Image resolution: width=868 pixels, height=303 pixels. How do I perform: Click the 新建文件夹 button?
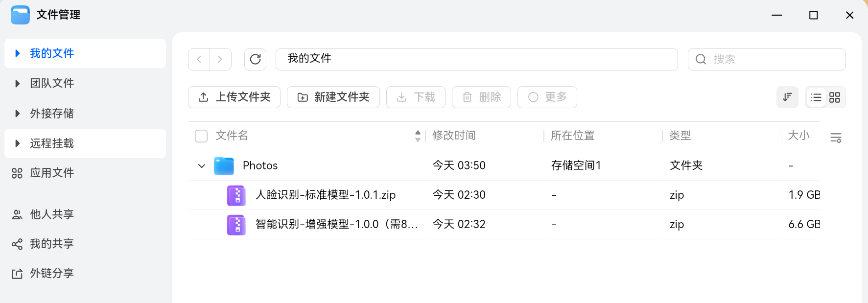click(x=333, y=97)
